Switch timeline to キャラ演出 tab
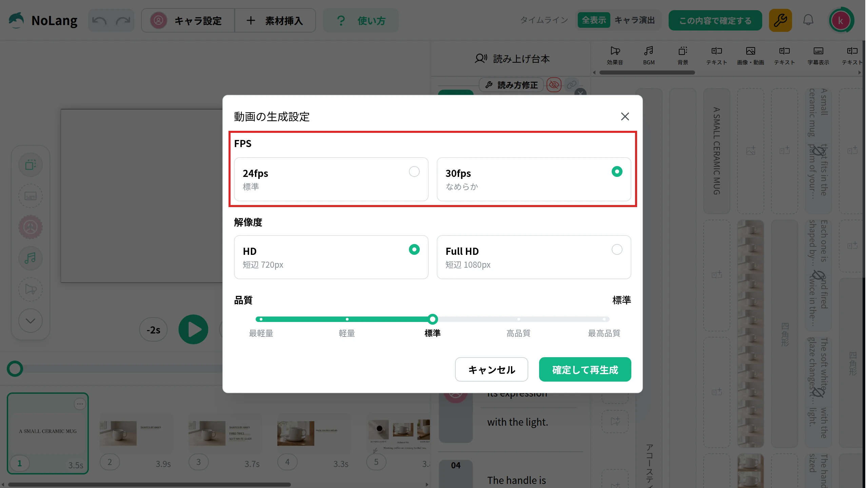 coord(634,20)
